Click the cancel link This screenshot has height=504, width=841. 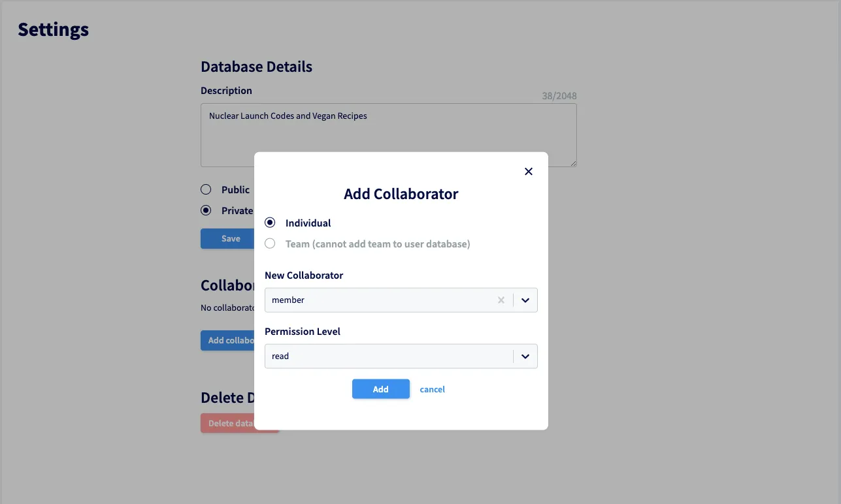(432, 388)
